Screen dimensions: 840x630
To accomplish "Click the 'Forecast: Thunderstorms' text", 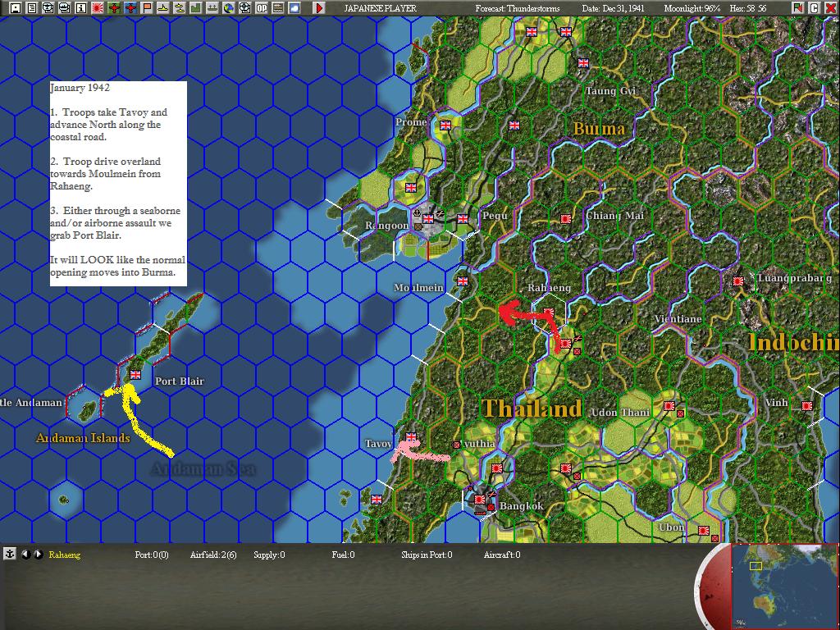I will [x=517, y=8].
